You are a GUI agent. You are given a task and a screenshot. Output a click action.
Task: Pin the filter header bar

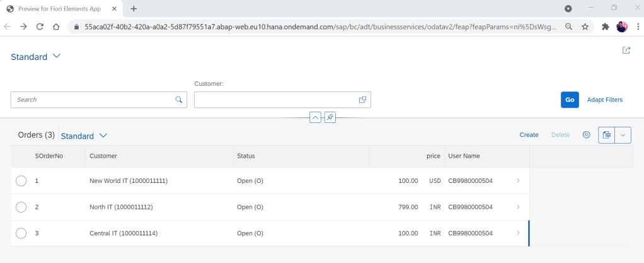coord(330,117)
